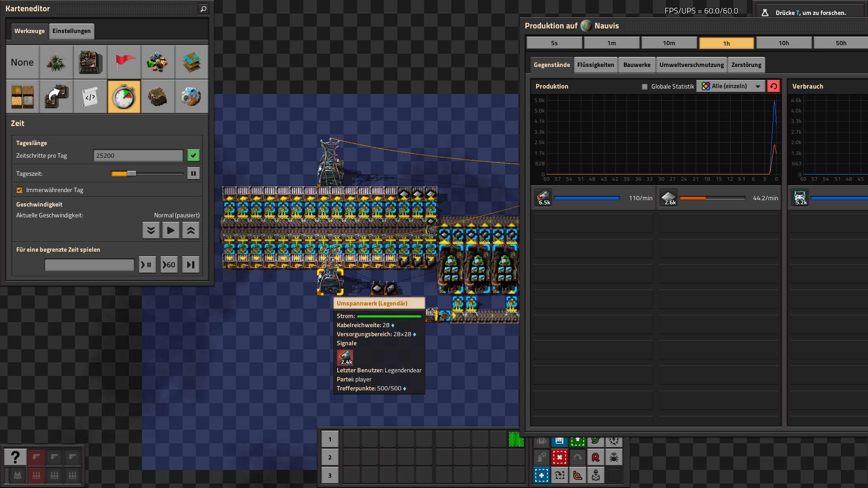Decrease game speed double-down arrows

[x=151, y=230]
